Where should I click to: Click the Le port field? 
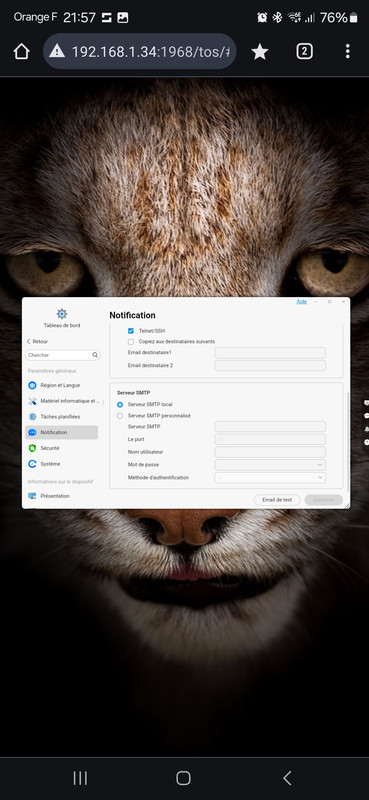tap(270, 439)
